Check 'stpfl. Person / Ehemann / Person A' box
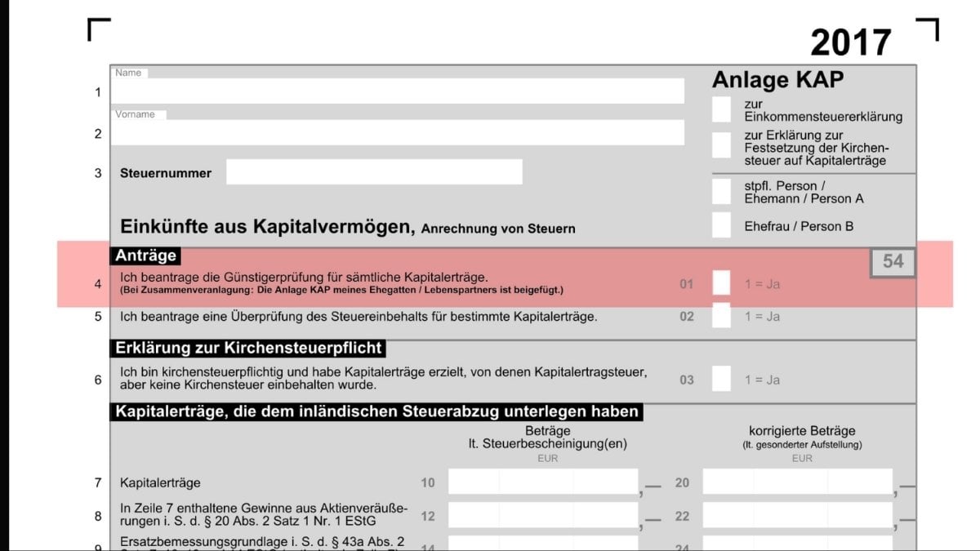The height and width of the screenshot is (551, 980). [721, 192]
